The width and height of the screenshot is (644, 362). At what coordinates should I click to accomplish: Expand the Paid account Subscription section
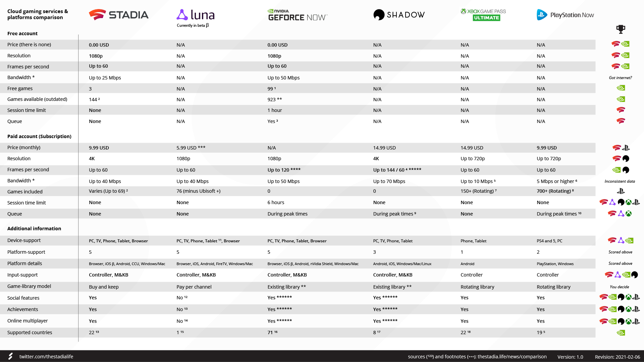point(39,136)
